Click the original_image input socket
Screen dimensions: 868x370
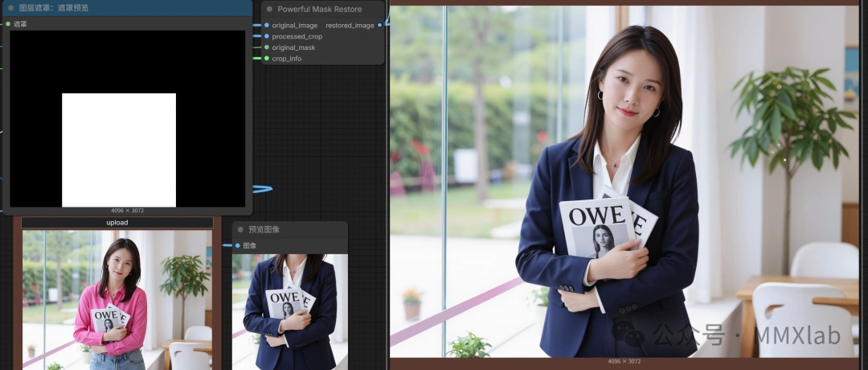click(x=266, y=25)
